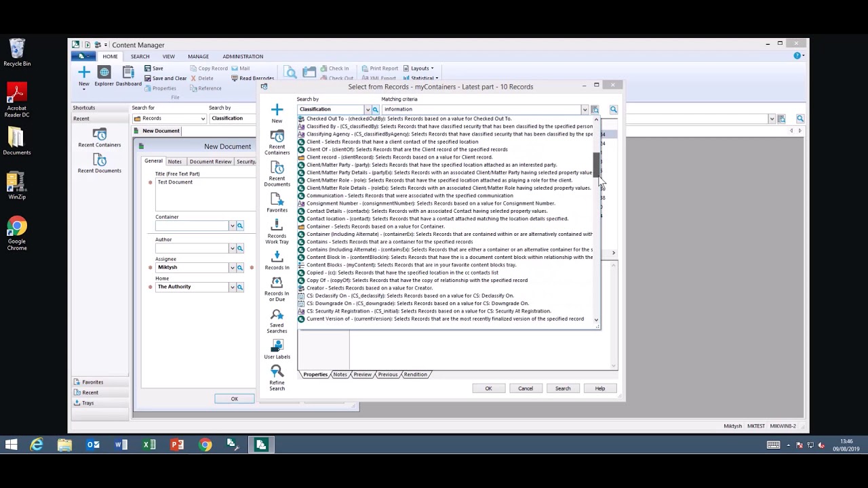Viewport: 868px width, 488px height.
Task: Switch to the ADMINISTRATION ribbon tab
Action: (x=243, y=56)
